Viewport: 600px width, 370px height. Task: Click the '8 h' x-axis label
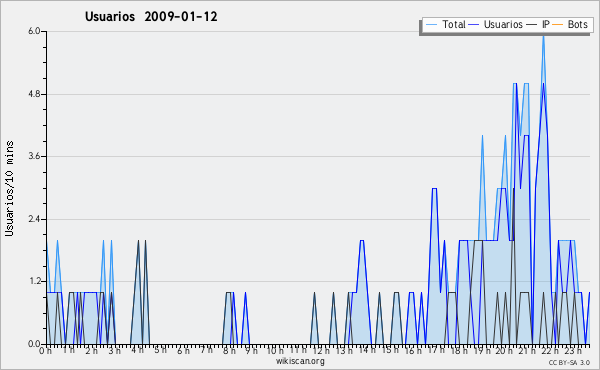point(229,351)
